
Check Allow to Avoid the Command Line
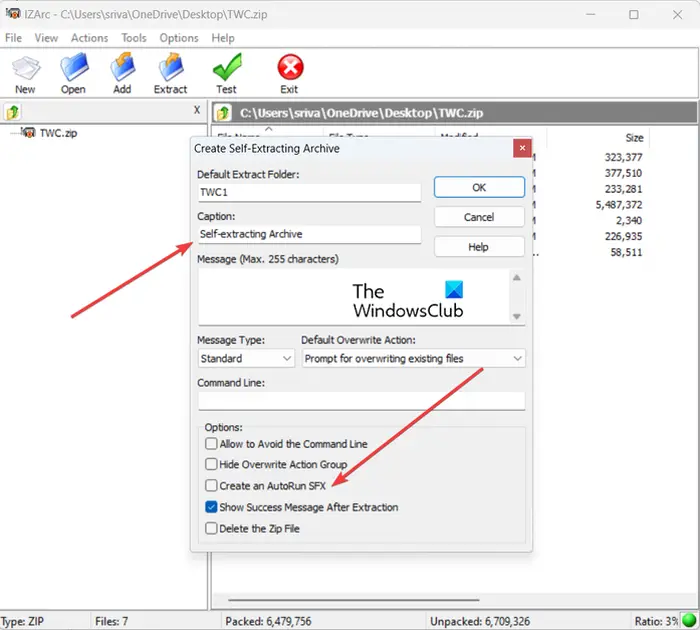coord(211,443)
